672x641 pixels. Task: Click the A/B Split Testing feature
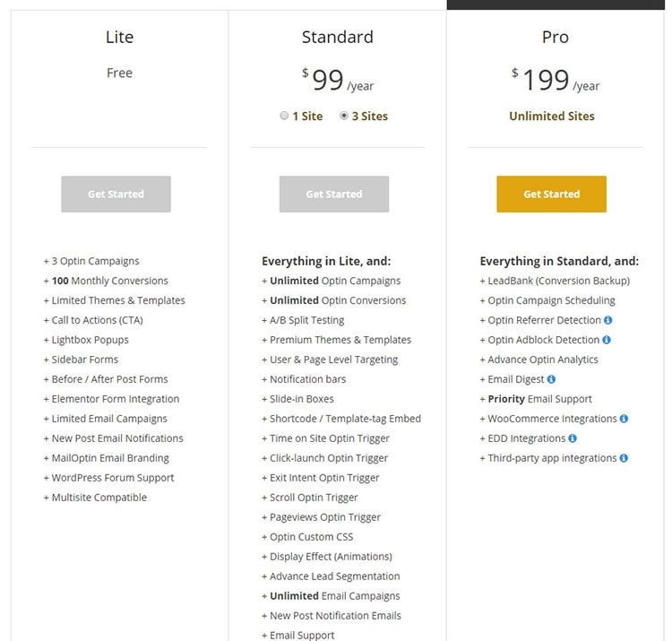[306, 320]
